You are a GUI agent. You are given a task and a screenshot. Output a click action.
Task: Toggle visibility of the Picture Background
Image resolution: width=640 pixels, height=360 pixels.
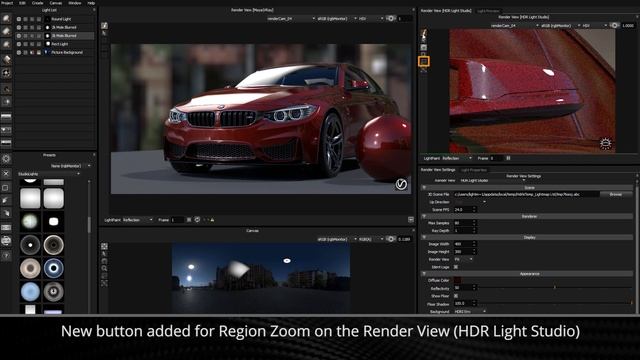[19, 52]
